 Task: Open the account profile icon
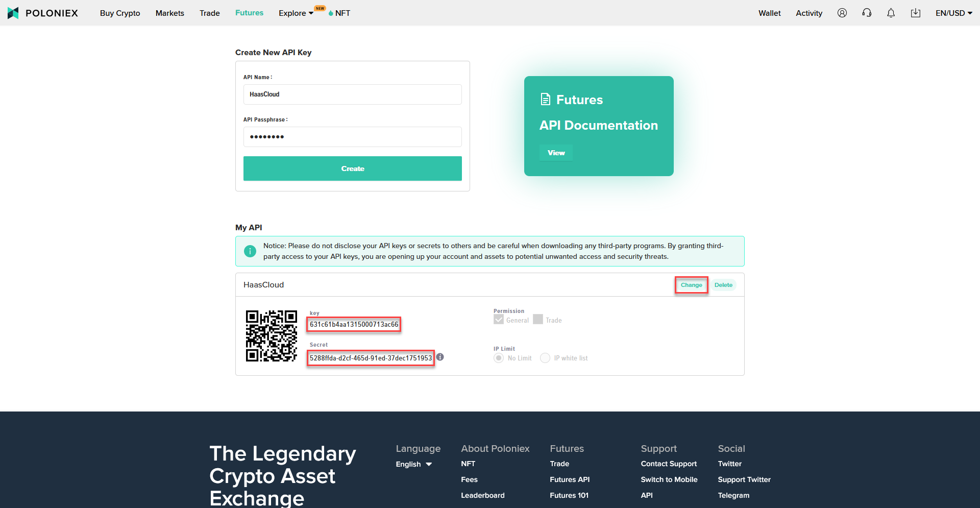pos(842,13)
